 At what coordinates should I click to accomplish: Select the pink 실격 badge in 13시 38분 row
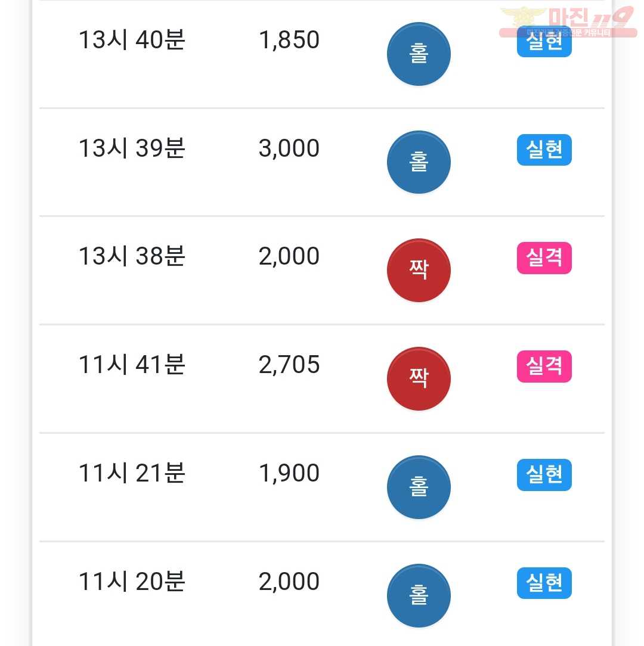tap(544, 258)
